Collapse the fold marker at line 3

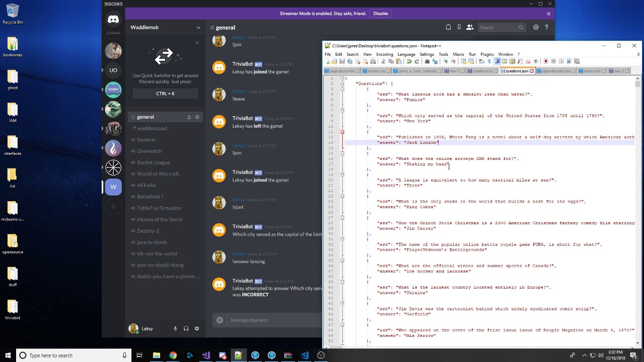tap(342, 88)
